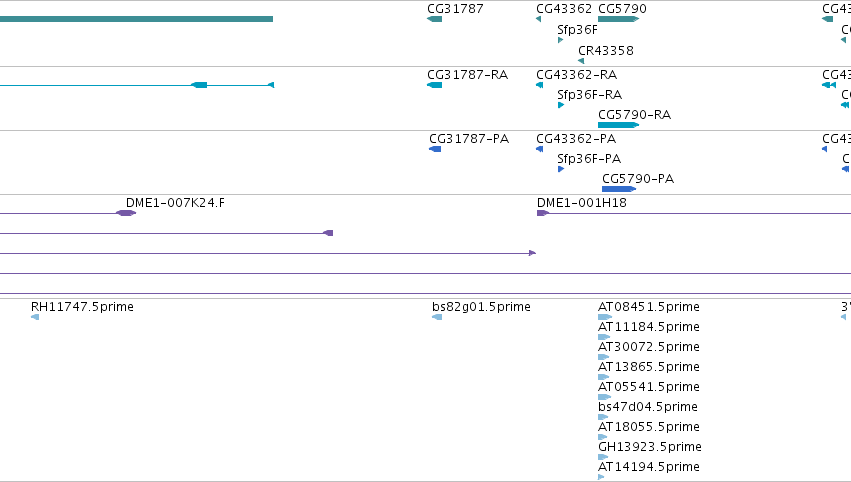Click the CG5790-RA transcript bar
This screenshot has width=851, height=482.
coord(619,125)
